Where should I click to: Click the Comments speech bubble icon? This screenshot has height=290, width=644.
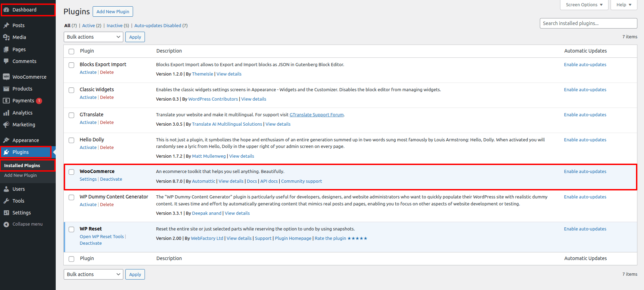point(6,61)
